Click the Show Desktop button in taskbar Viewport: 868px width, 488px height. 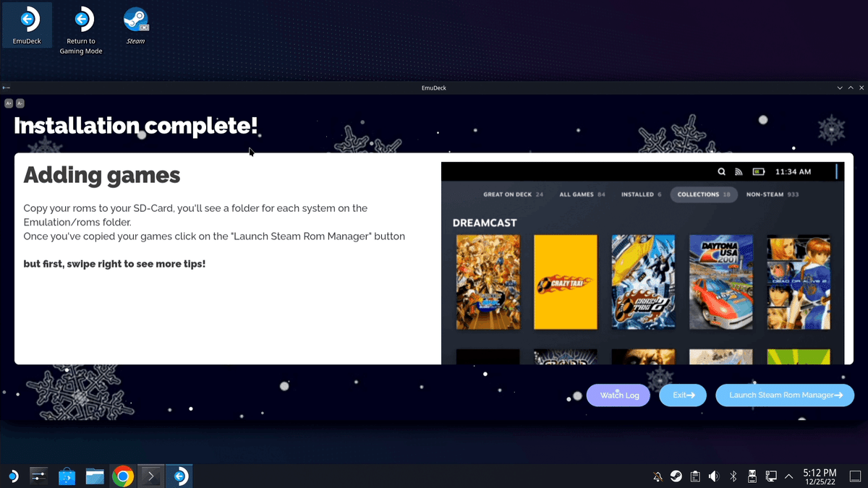tap(856, 476)
